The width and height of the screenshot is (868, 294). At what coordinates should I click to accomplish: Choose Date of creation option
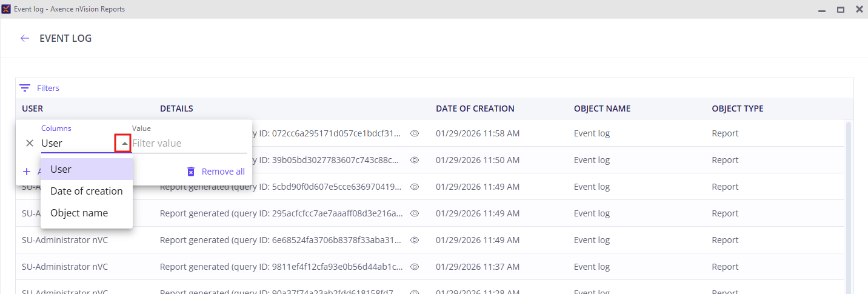[x=86, y=191]
